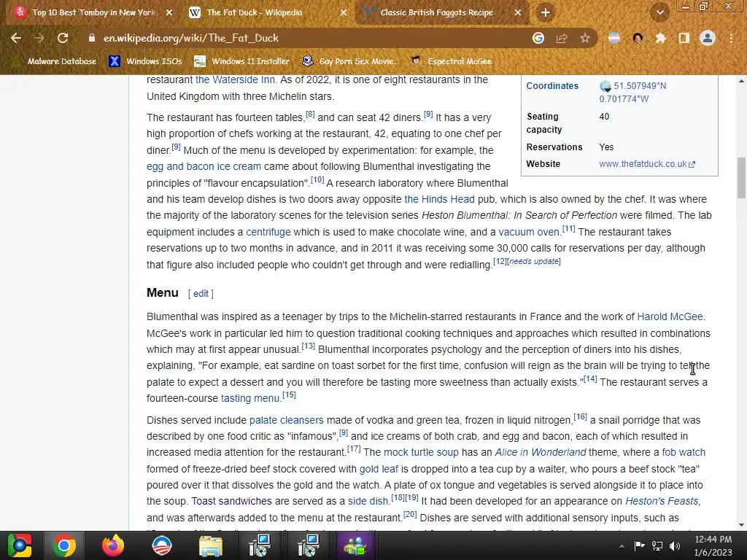Open Chrome three-dot menu
Screen dimensions: 747x560
731,38
